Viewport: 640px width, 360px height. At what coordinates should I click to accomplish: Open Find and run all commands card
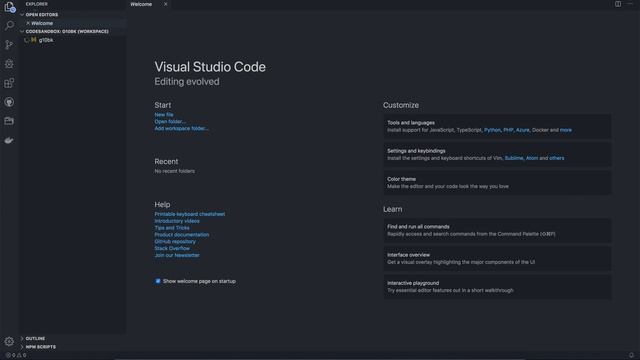497,230
